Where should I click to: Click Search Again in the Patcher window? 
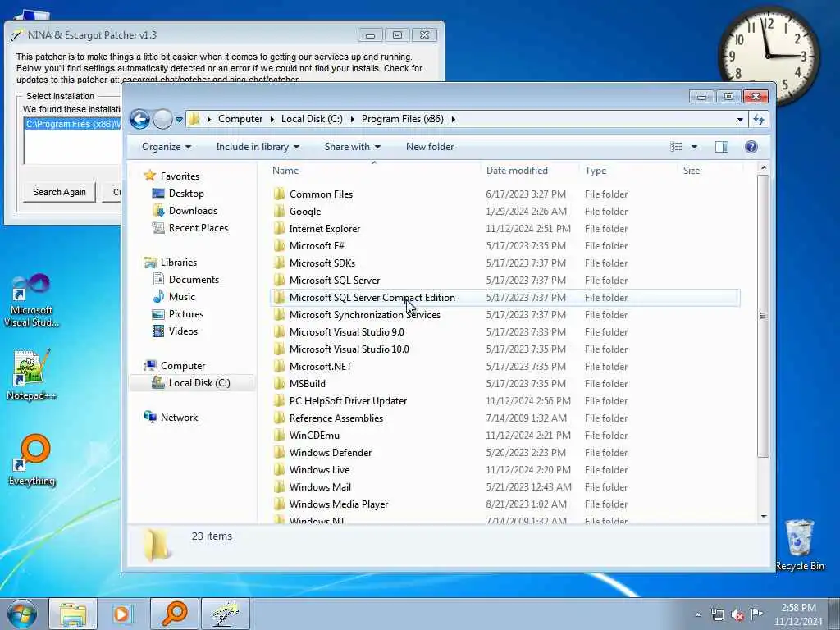coord(59,192)
